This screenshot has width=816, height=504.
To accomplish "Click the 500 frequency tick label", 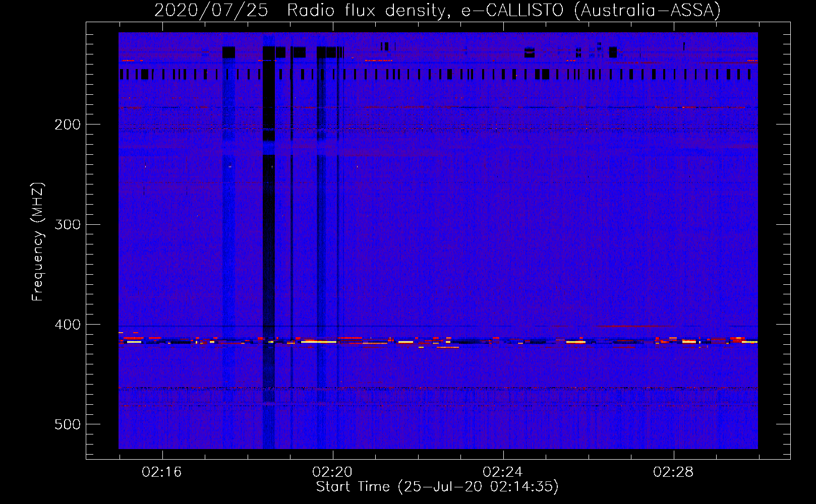I will [x=68, y=424].
